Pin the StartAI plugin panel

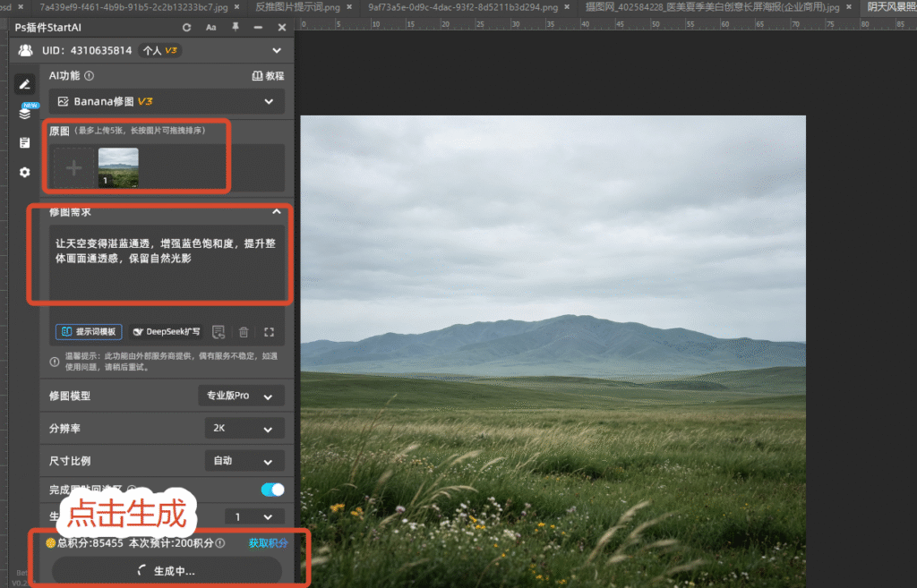point(236,28)
